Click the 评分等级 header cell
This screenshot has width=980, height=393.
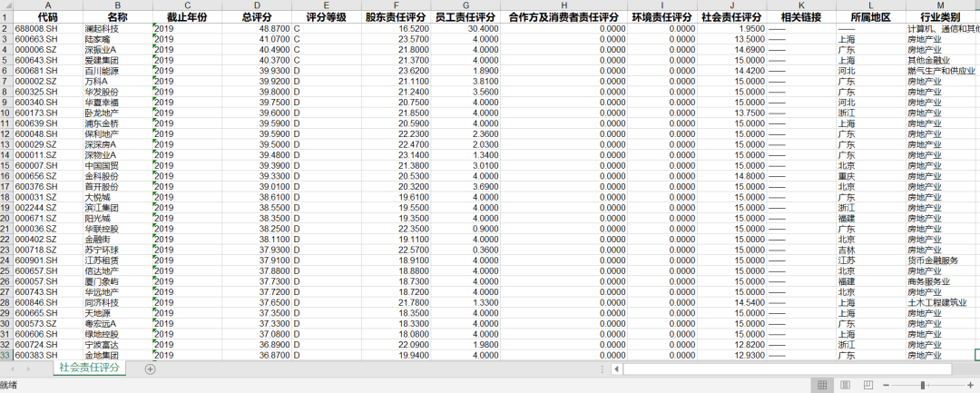pyautogui.click(x=327, y=17)
